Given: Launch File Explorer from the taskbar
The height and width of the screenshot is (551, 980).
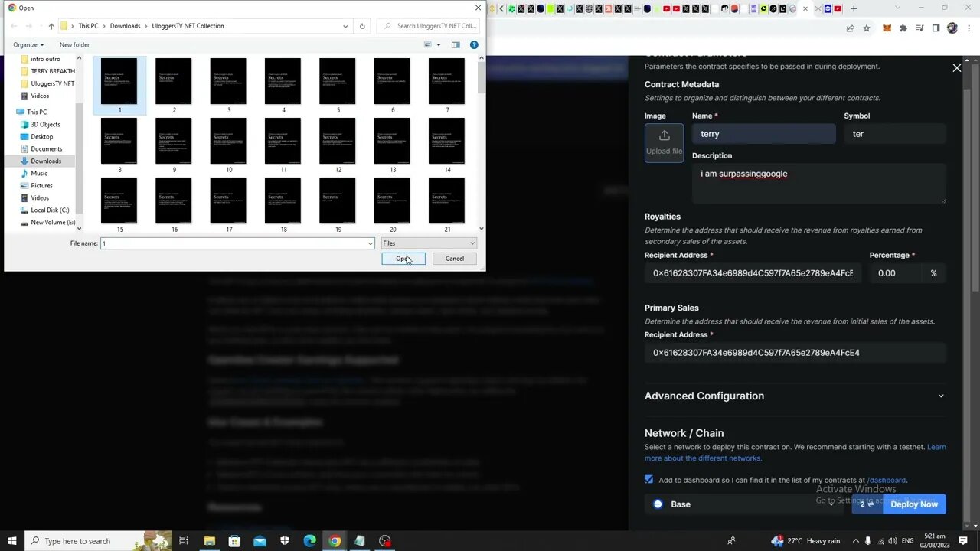Looking at the screenshot, I should pos(209,541).
